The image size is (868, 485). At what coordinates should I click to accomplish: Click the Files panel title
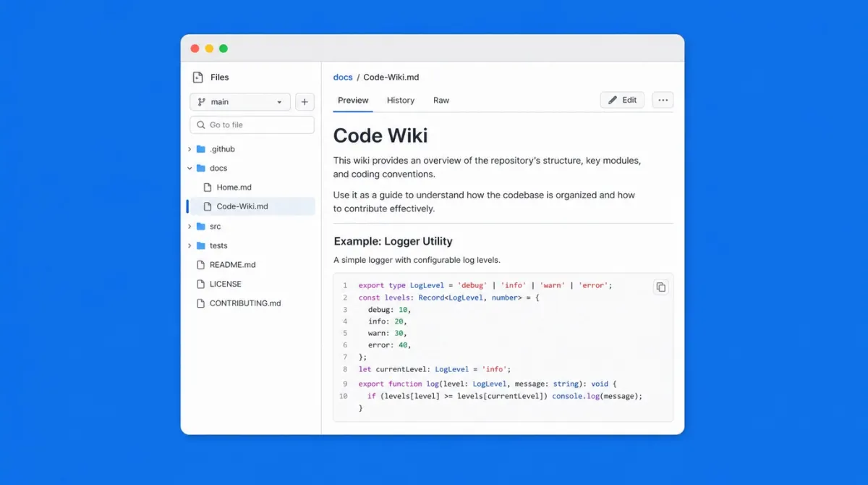click(x=220, y=77)
